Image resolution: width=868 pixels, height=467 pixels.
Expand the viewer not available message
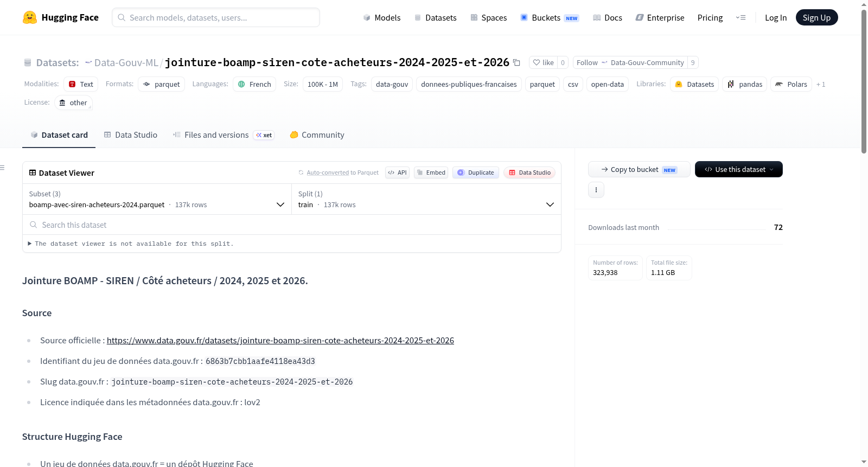tap(130, 244)
